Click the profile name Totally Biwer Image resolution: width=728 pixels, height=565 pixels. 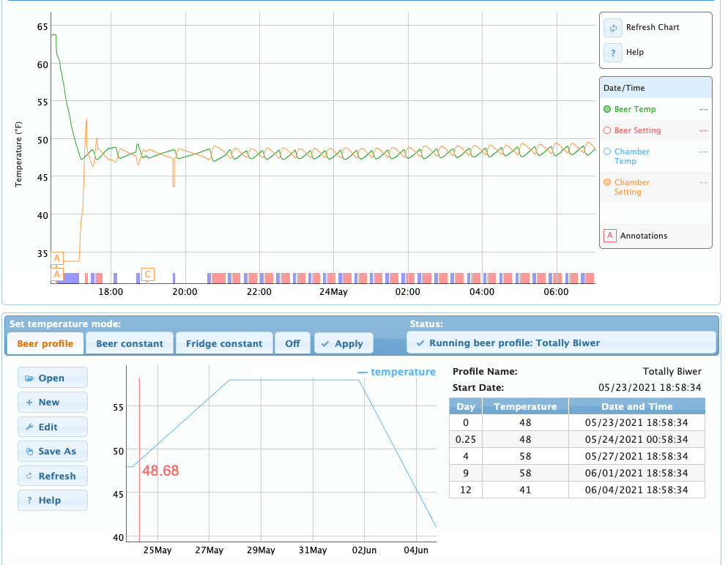click(672, 372)
